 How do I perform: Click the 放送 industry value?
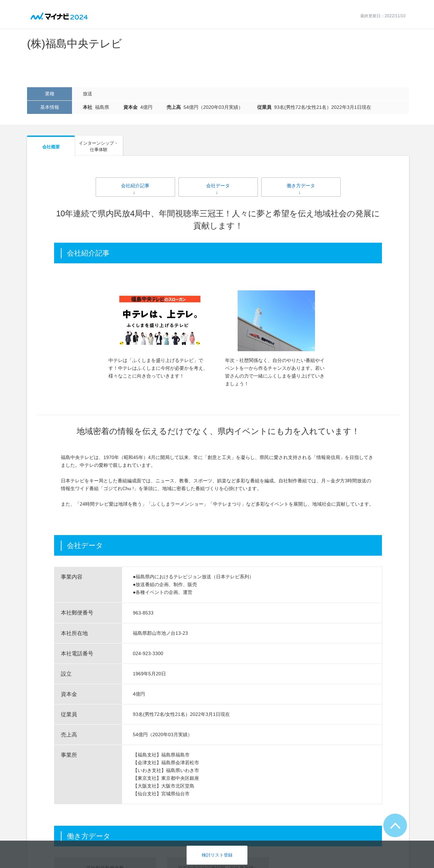tap(88, 94)
